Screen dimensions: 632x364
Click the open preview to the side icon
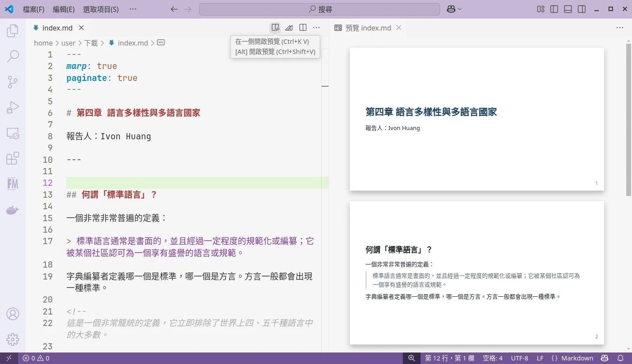tap(275, 28)
